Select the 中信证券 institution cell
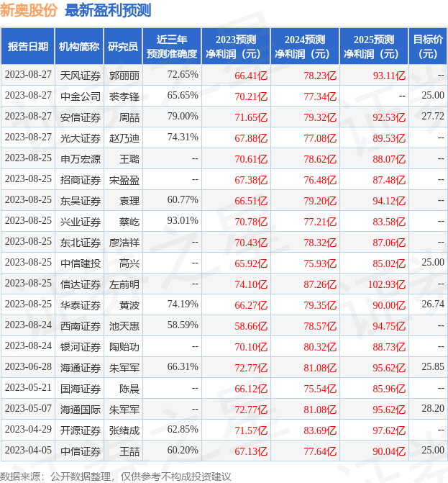The width and height of the screenshot is (448, 483). [81, 451]
